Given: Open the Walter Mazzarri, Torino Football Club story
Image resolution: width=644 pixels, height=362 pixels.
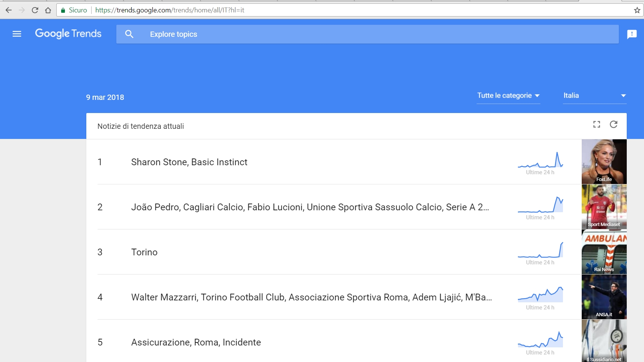Looking at the screenshot, I should click(311, 297).
